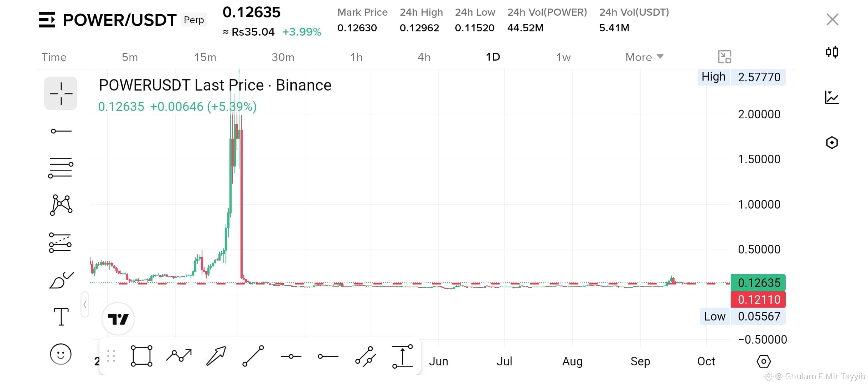Select the rectangle shape tool
This screenshot has height=385, width=868.
(x=141, y=356)
